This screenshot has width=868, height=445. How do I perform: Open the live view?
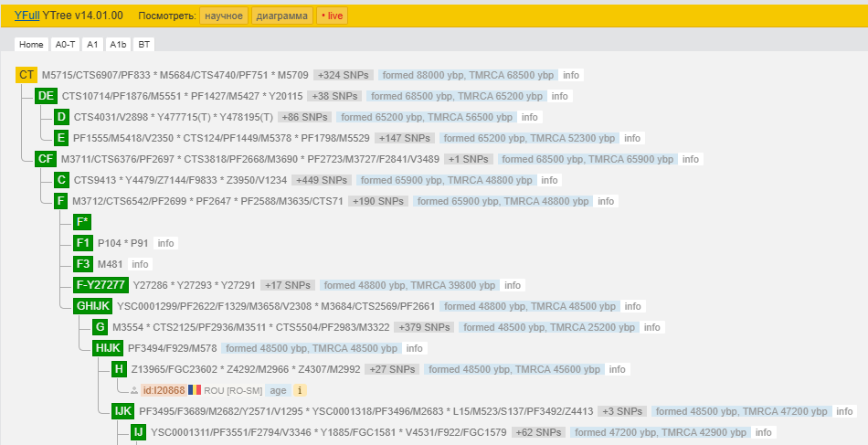pyautogui.click(x=333, y=16)
